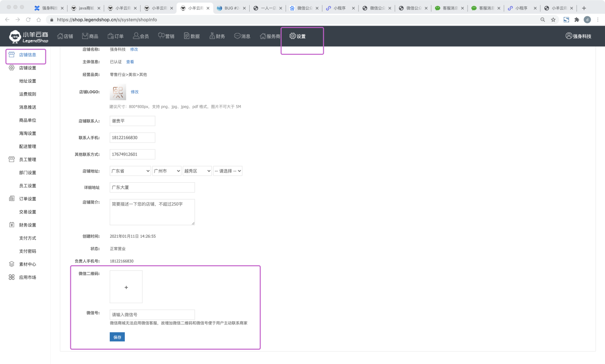Click the browser reload button
Image resolution: width=605 pixels, height=364 pixels.
[28, 19]
